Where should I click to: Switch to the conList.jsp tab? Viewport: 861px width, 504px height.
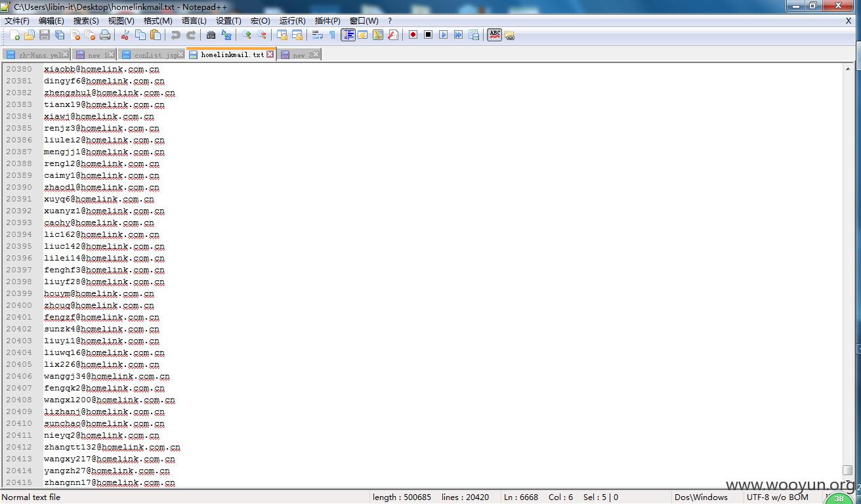tap(152, 55)
